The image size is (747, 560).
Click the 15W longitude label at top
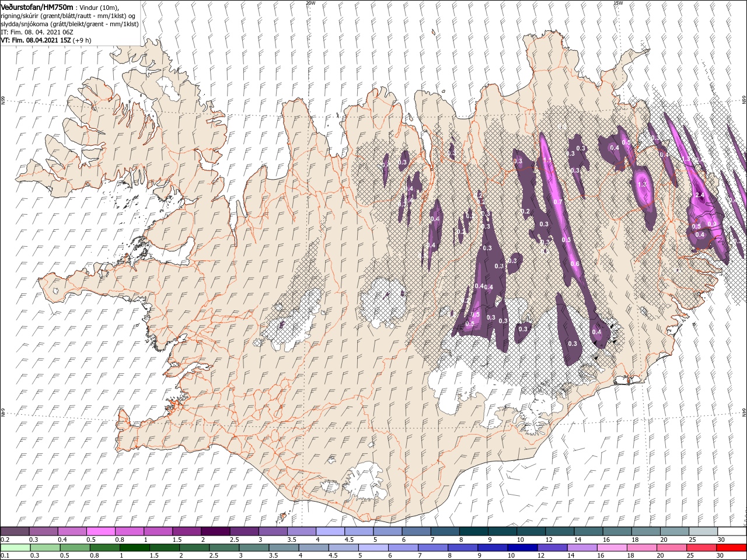617,3
